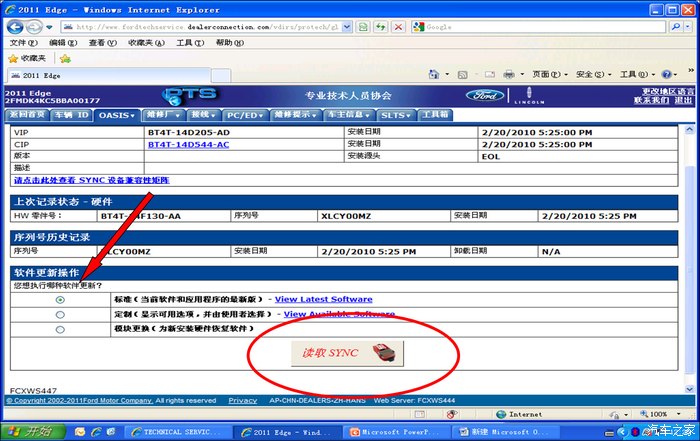Open the 车辆 ID tab
Screen dimensions: 700x441
click(x=71, y=115)
